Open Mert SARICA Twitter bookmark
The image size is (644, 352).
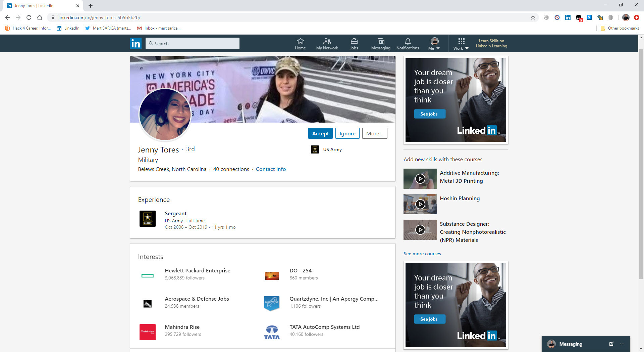pos(108,28)
